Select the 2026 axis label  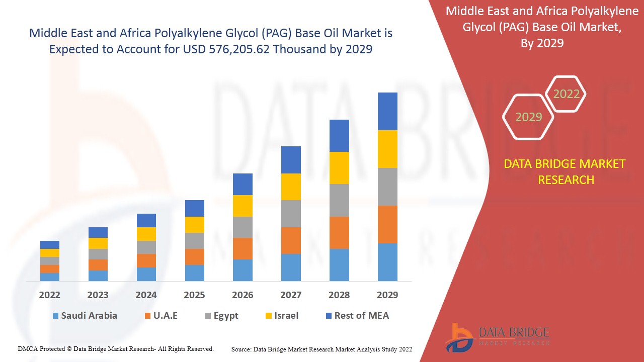point(243,296)
